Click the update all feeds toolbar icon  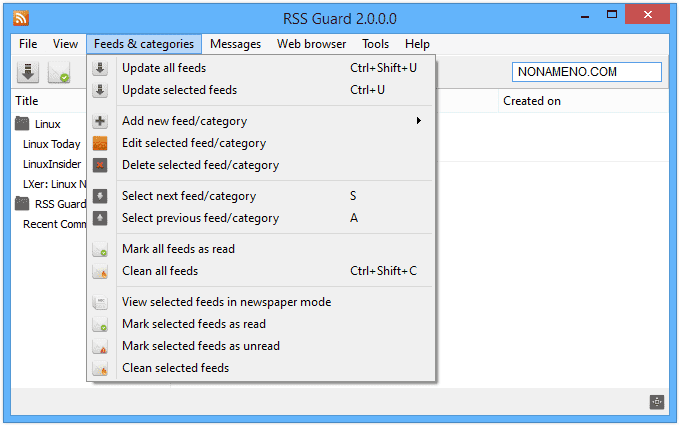[28, 72]
